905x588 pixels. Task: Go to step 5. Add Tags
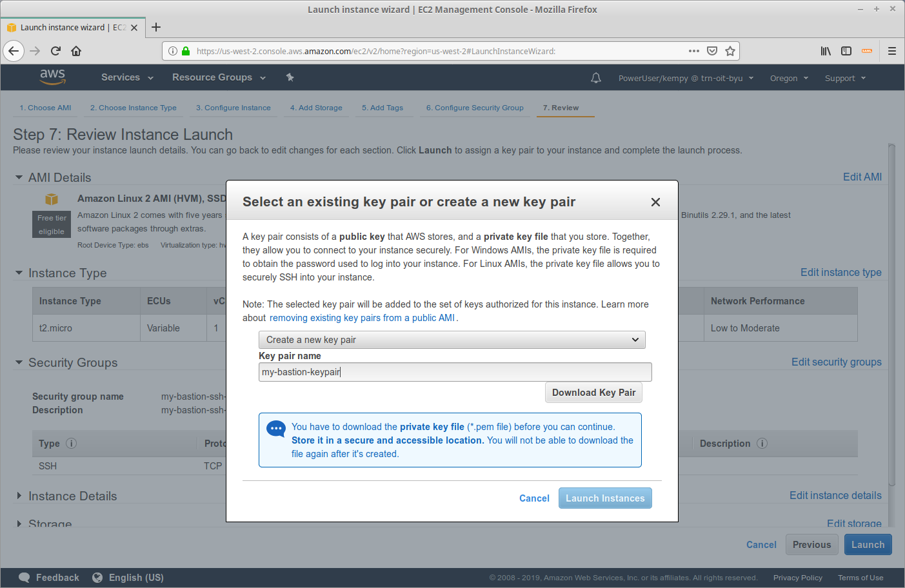pos(383,108)
